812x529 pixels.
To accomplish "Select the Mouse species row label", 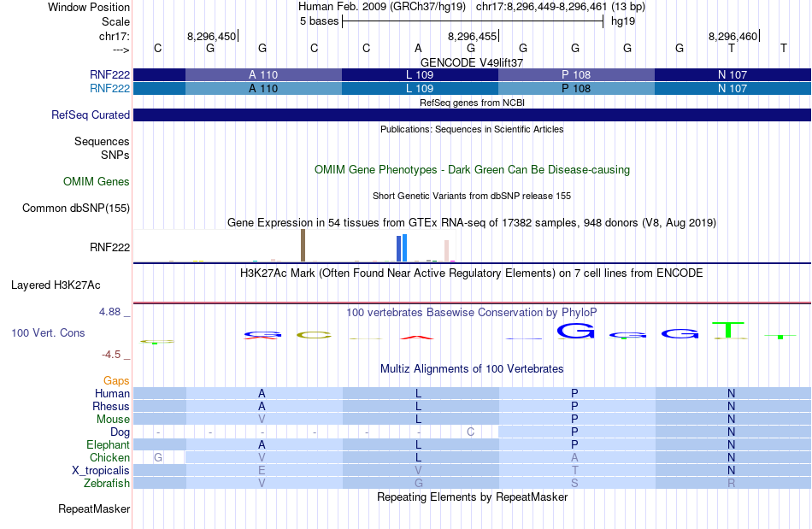I will [113, 420].
